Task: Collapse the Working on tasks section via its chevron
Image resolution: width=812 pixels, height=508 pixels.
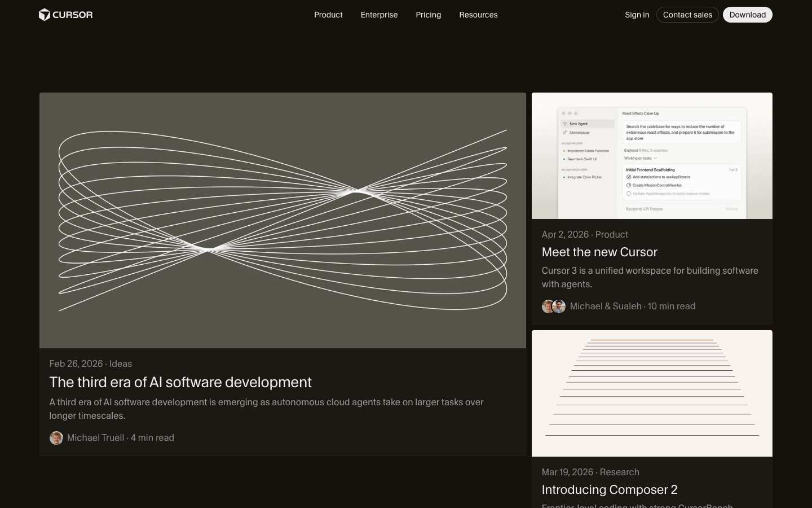Action: point(656,158)
